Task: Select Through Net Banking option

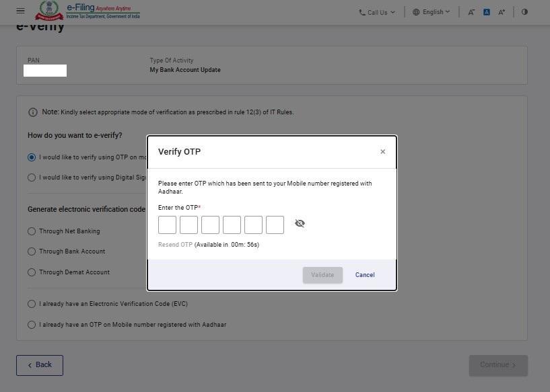Action: (x=32, y=231)
